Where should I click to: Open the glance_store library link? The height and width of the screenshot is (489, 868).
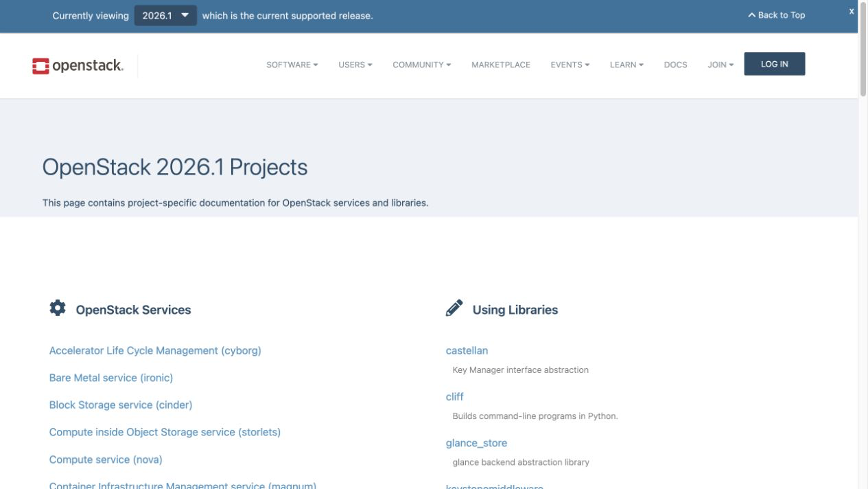(476, 443)
